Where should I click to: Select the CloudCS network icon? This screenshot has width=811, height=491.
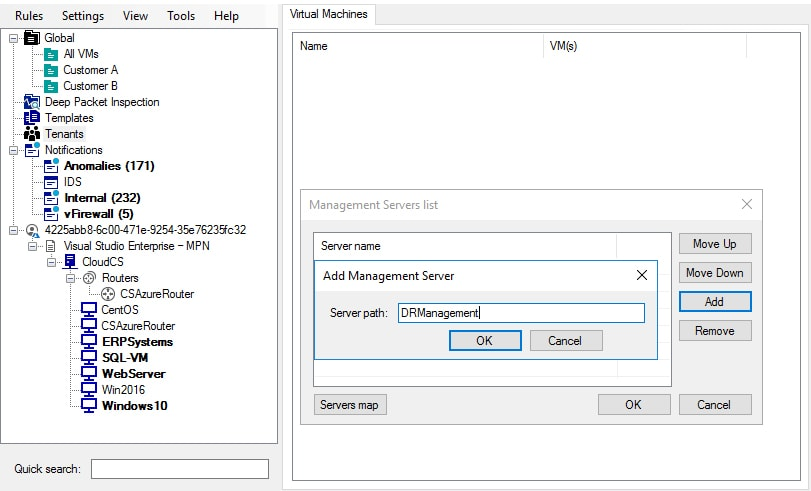70,262
